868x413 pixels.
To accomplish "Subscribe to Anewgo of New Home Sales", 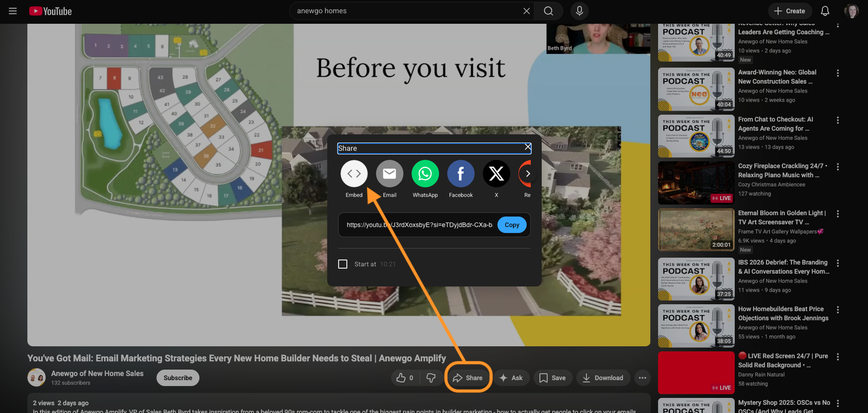I will pos(178,378).
